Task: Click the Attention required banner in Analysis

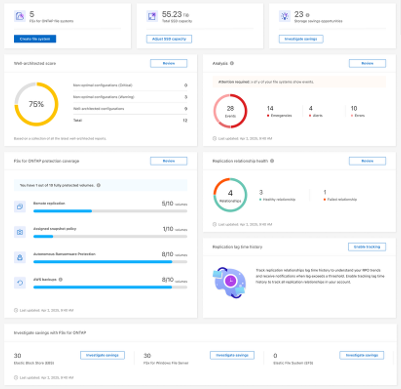Action: (299, 82)
